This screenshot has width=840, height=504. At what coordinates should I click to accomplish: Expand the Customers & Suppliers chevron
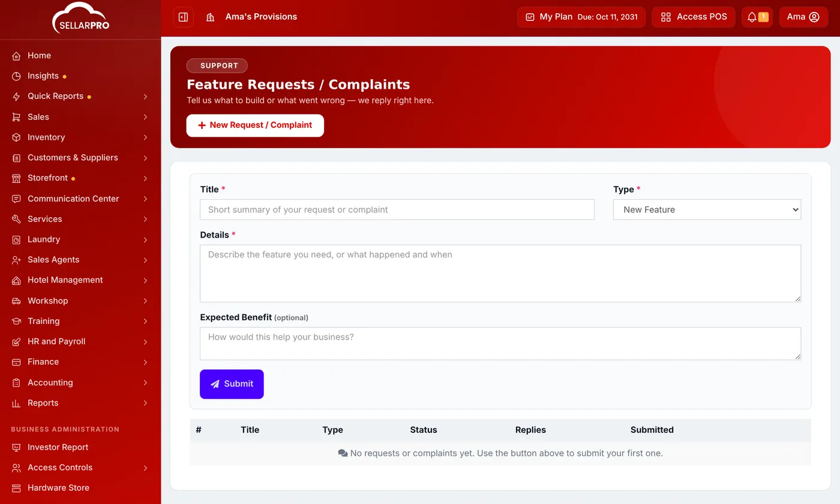[x=145, y=158]
